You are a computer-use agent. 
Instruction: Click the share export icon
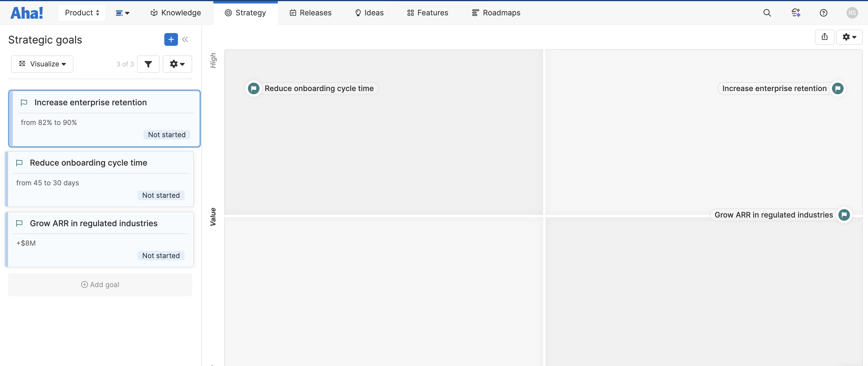point(824,37)
